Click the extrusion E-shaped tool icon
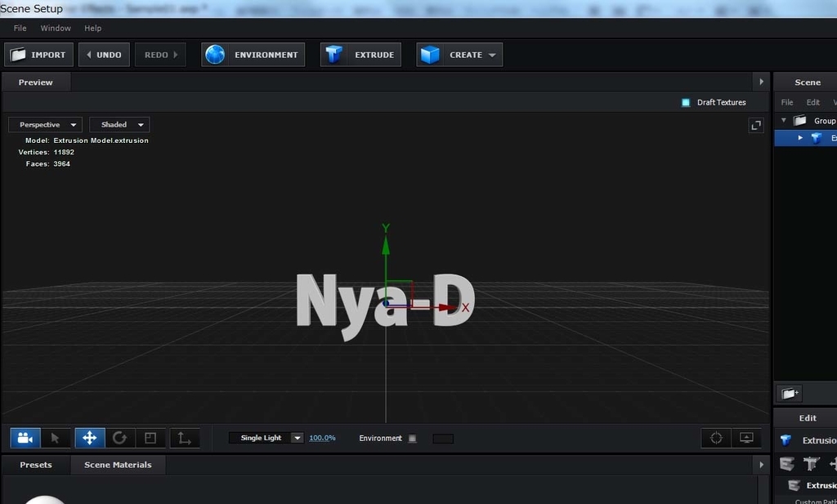This screenshot has width=837, height=504. 787,464
